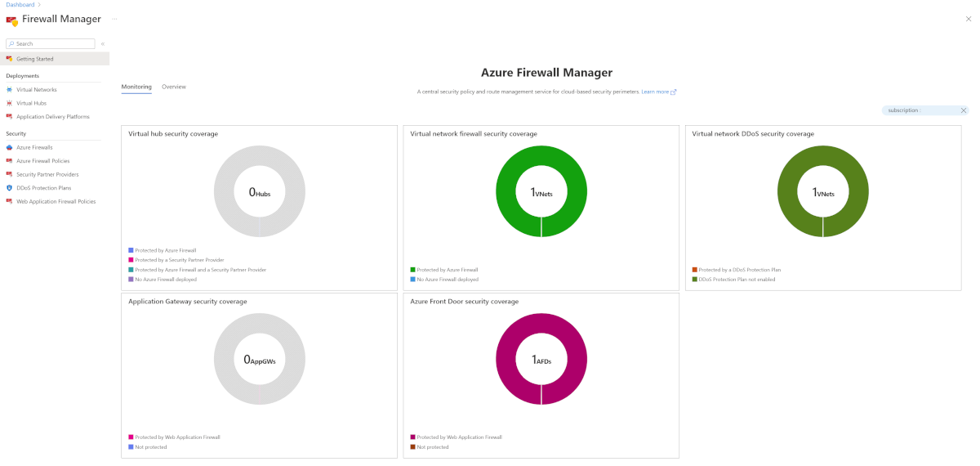Image resolution: width=980 pixels, height=466 pixels.
Task: Click the Application Delivery Platforms icon
Action: point(10,117)
